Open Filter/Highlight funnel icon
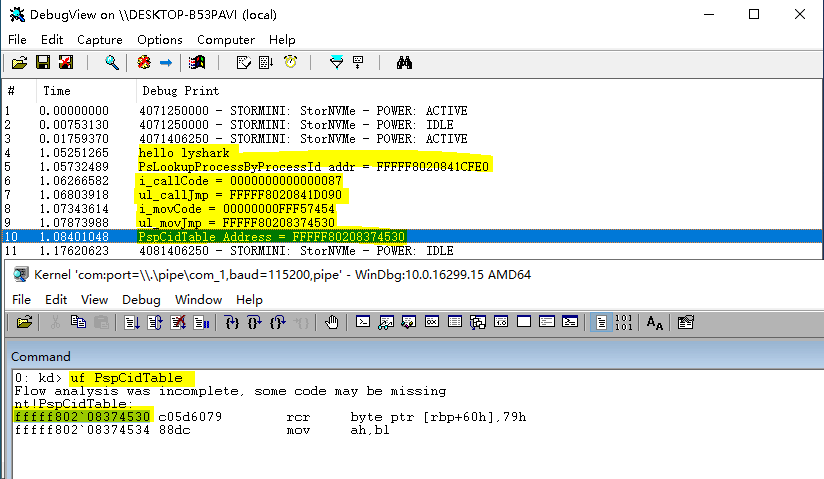 (x=336, y=63)
